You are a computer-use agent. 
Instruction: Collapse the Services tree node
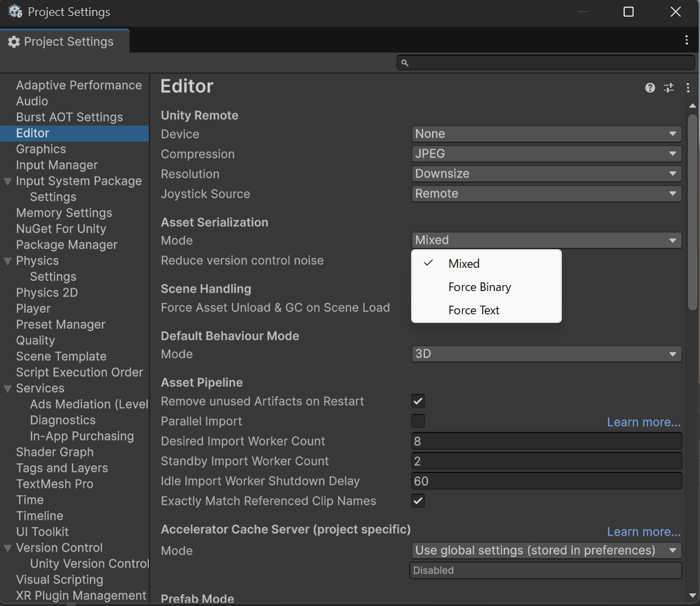point(7,389)
